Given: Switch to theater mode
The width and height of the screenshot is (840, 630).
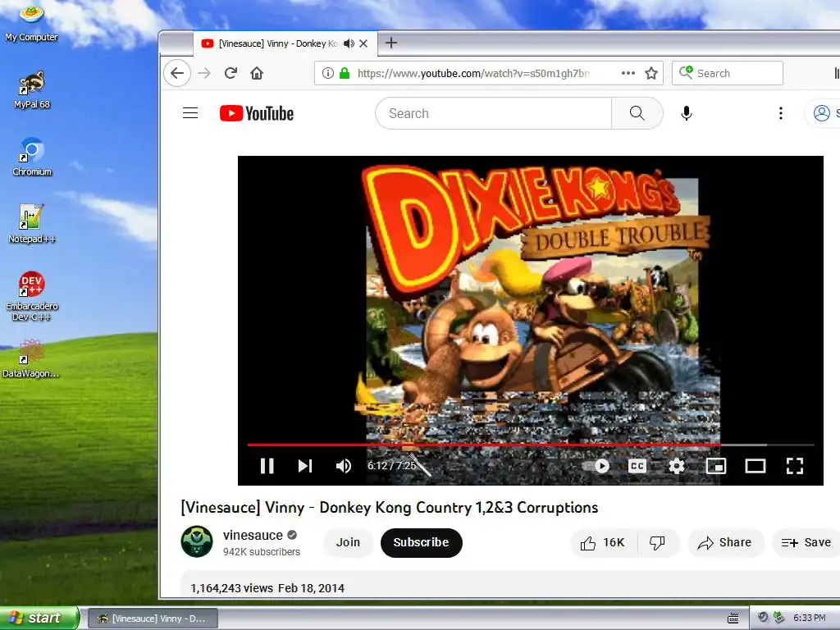Looking at the screenshot, I should pyautogui.click(x=756, y=466).
